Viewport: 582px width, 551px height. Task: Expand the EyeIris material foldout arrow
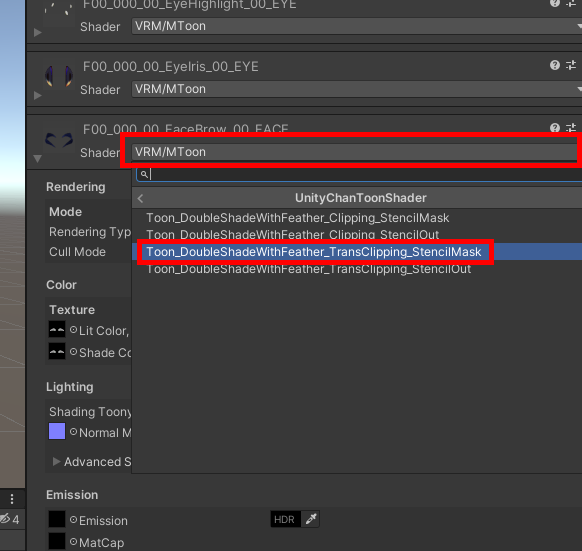[37, 96]
